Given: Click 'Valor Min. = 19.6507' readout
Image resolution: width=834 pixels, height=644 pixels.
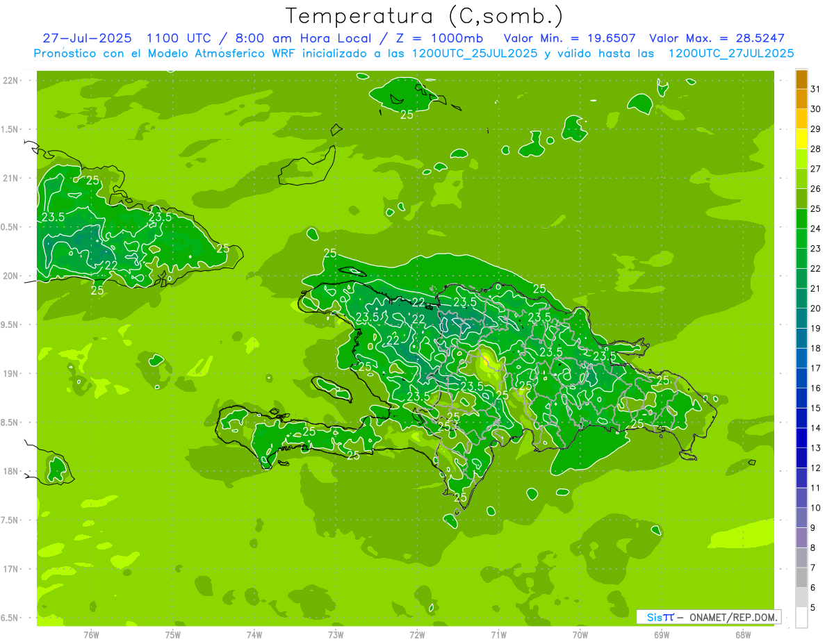Looking at the screenshot, I should click(569, 38).
